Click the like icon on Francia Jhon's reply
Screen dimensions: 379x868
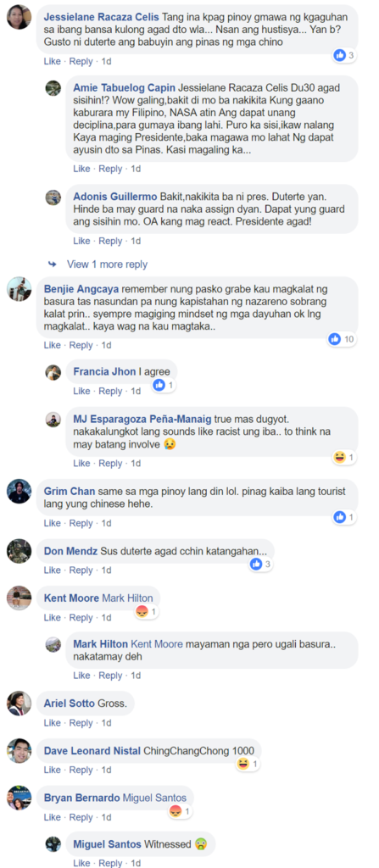159,385
